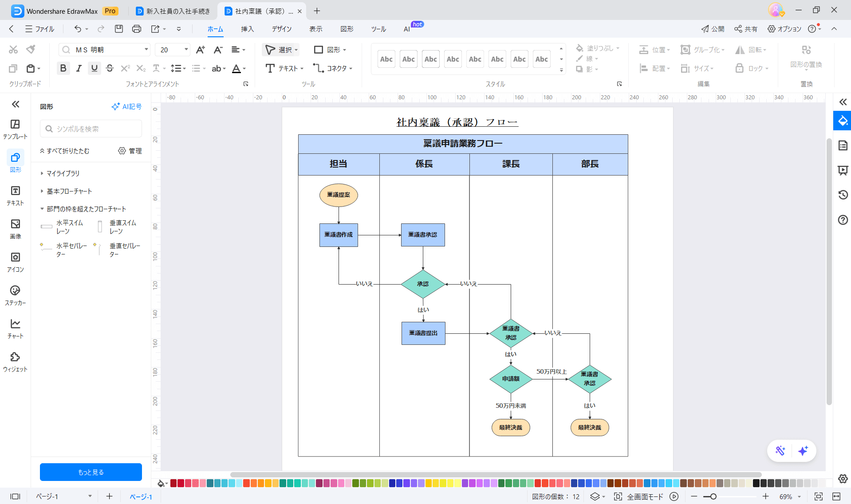Viewport: 851px width, 504px height.
Task: Click the Cut scissors icon
Action: [x=13, y=49]
